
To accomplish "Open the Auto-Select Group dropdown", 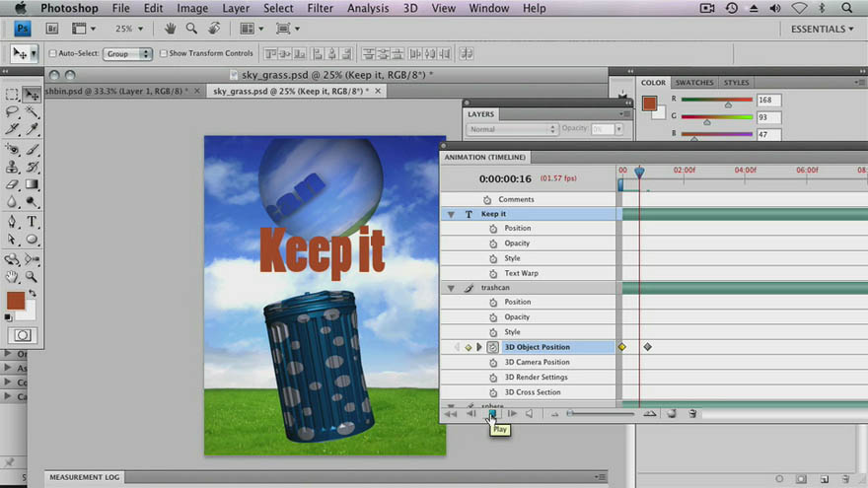I will tap(127, 53).
